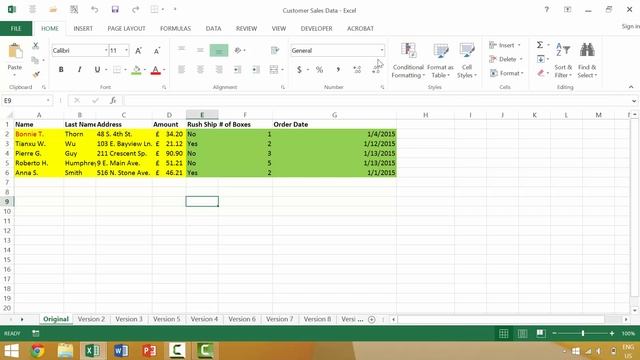Screen dimensions: 640x360
Task: Click the Find & Select binoculars
Action: pyautogui.click(x=587, y=60)
